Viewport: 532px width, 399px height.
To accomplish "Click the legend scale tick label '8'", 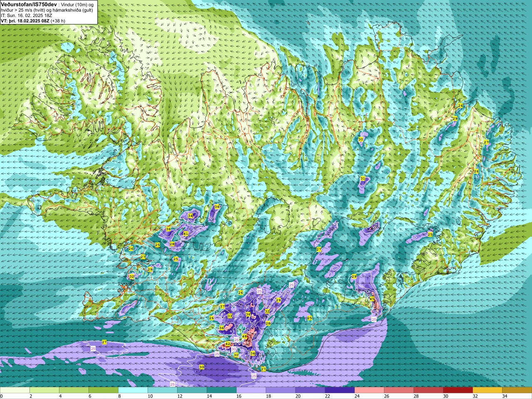I will (119, 396).
